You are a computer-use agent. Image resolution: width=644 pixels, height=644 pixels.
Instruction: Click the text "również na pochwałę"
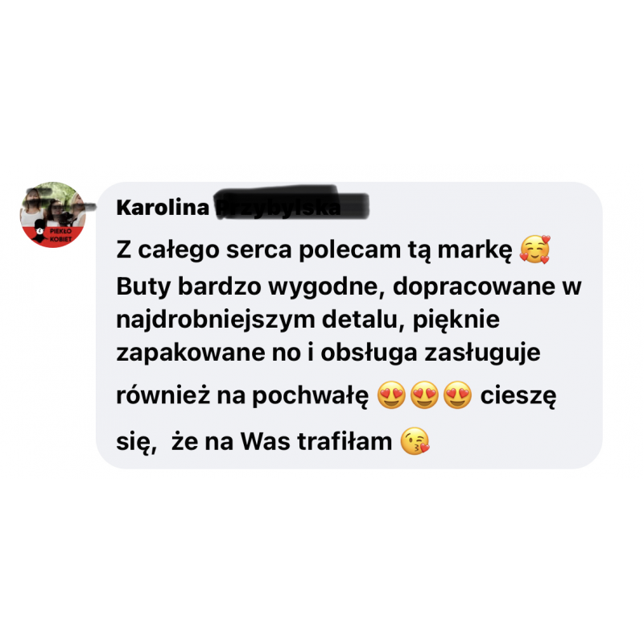242,396
